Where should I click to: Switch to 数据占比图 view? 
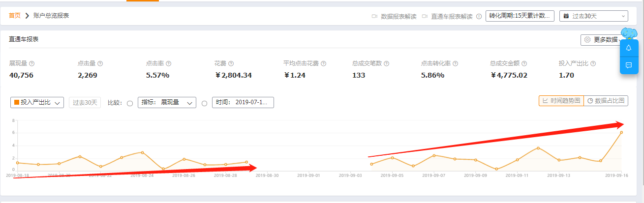click(606, 101)
